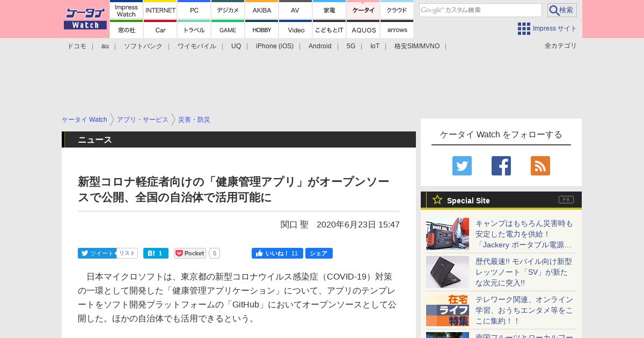The width and height of the screenshot is (644, 338).
Task: Open the 在宅ライフ特集 thumbnail
Action: click(448, 310)
